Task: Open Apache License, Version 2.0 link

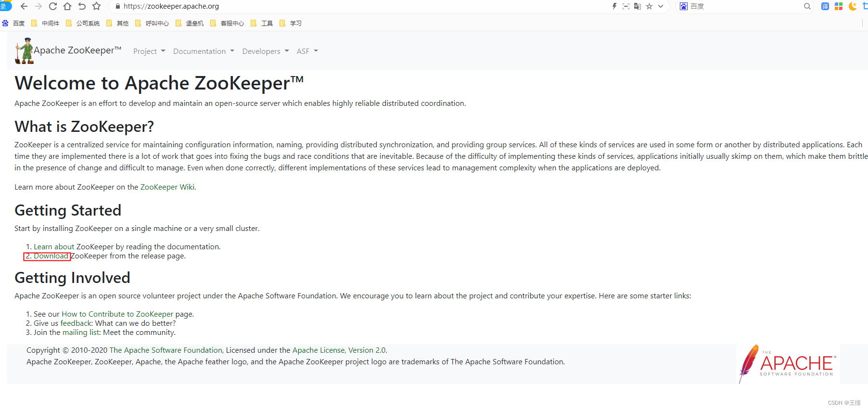Action: pyautogui.click(x=339, y=350)
